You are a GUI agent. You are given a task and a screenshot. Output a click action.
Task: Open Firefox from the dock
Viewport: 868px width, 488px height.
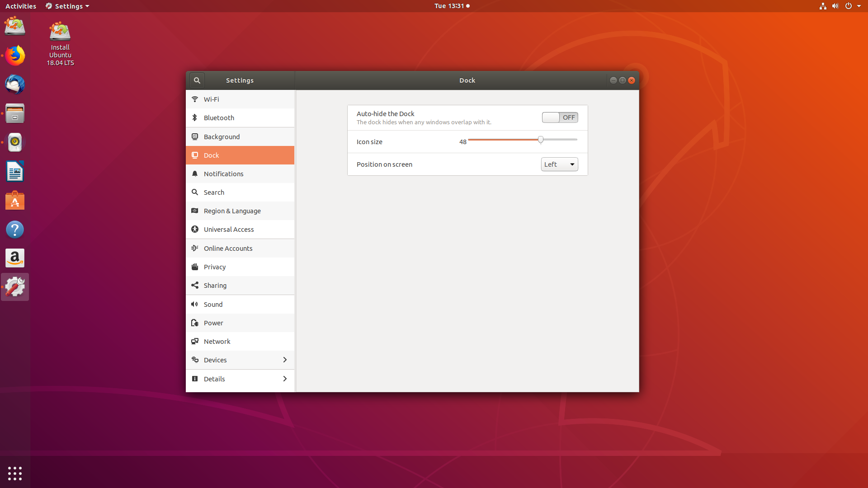[x=15, y=56]
